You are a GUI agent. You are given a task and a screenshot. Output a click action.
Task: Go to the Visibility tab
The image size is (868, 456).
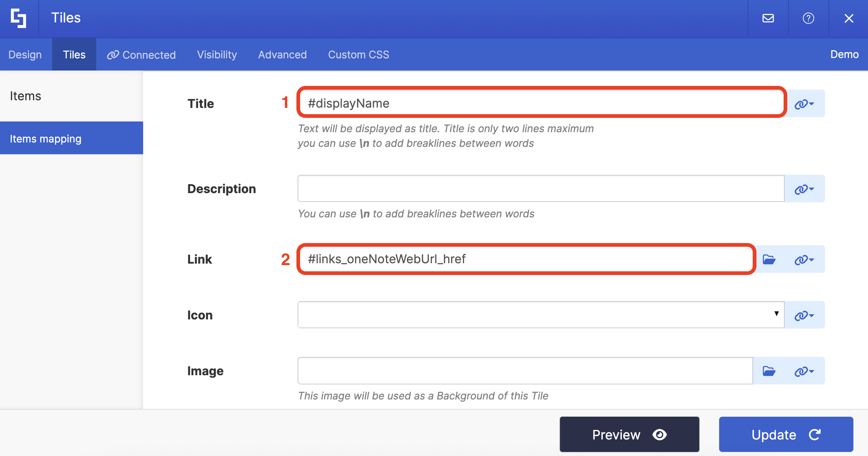217,54
